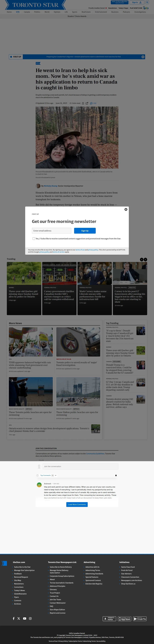Dismiss the First Up ticker bar

tap(143, 57)
